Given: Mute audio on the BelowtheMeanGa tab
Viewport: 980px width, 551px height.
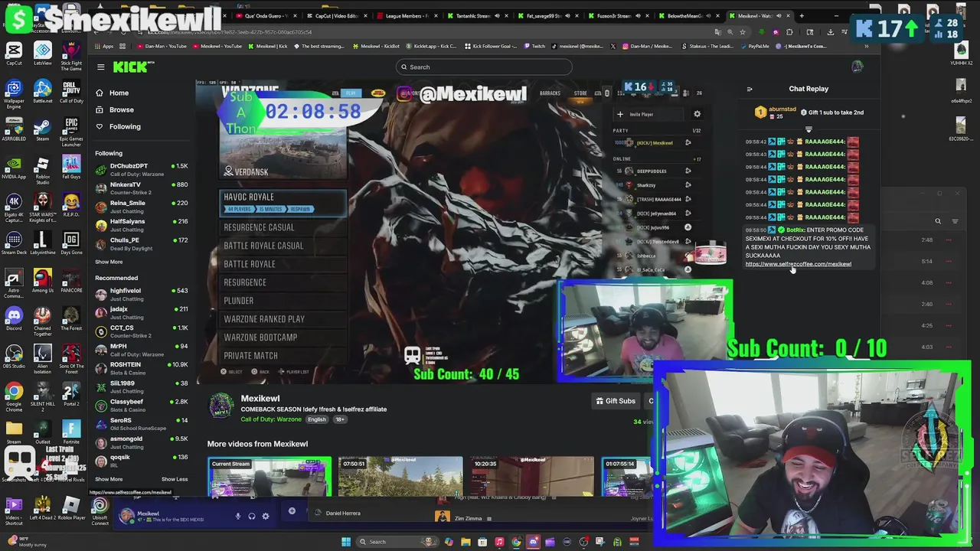Looking at the screenshot, I should [x=710, y=15].
